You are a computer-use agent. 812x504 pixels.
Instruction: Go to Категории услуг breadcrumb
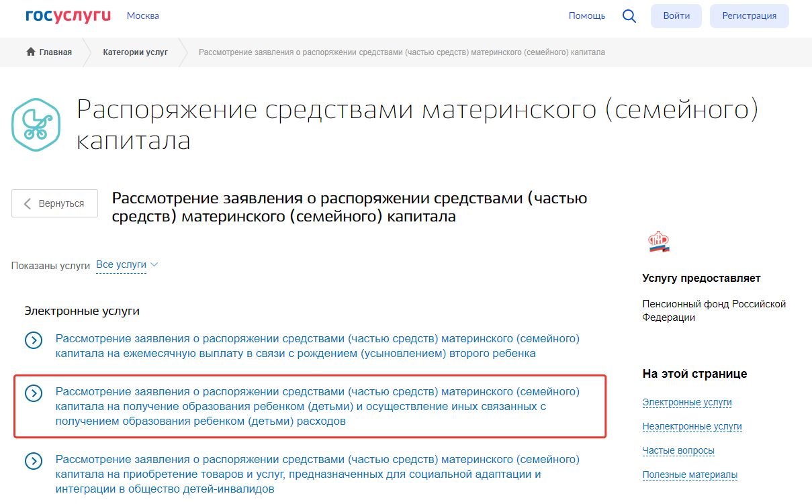tap(136, 52)
